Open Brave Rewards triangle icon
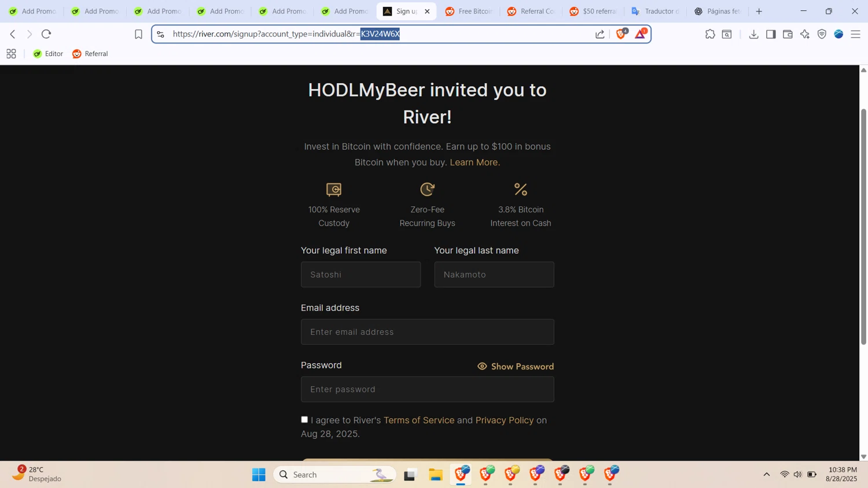 click(641, 34)
